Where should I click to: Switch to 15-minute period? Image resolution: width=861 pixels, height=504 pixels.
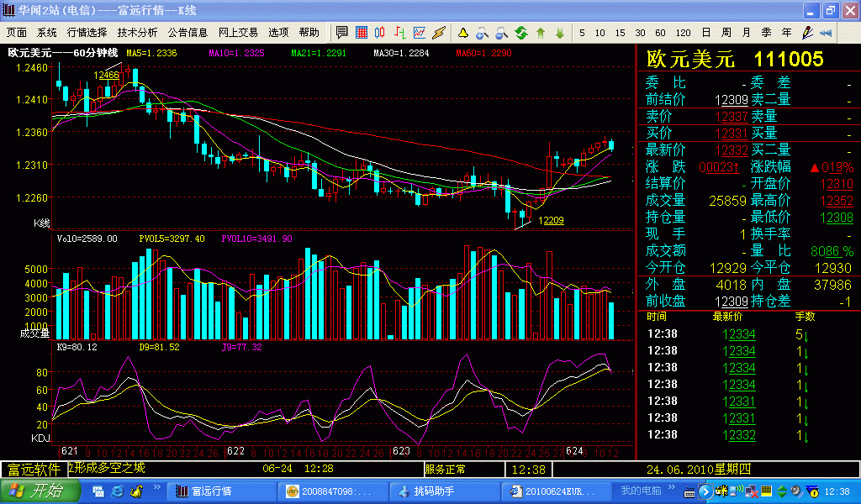(620, 33)
